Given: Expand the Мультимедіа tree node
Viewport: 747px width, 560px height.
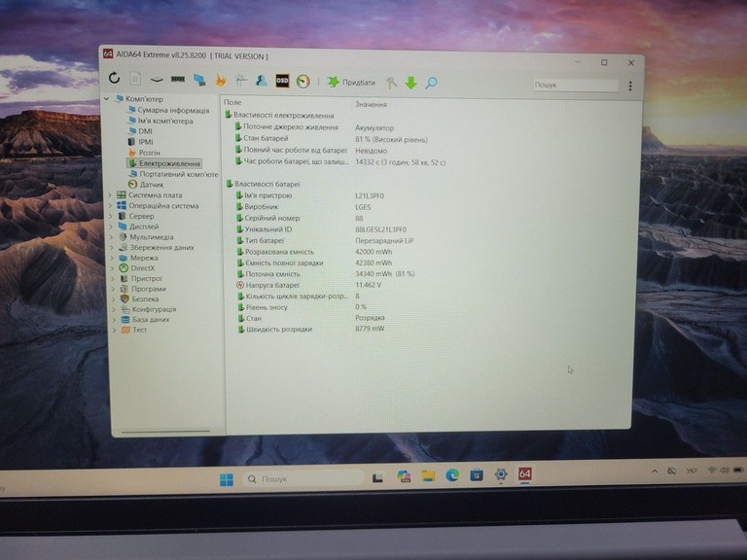Looking at the screenshot, I should tap(112, 237).
